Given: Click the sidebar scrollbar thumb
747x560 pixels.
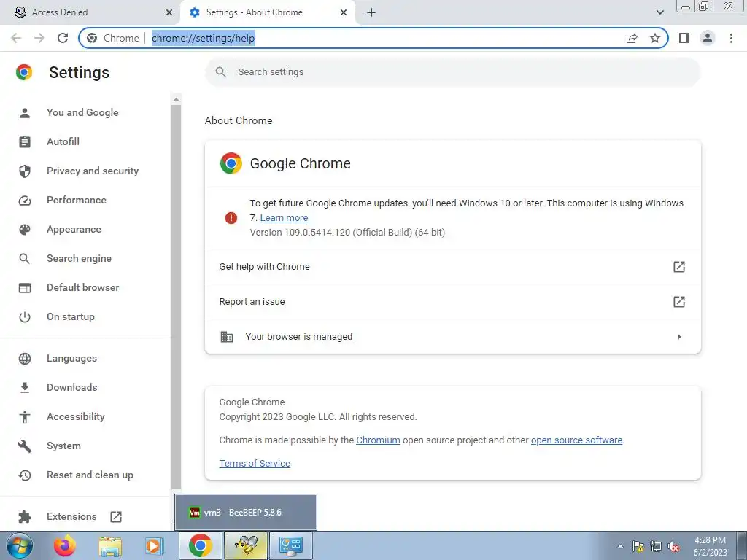Looking at the screenshot, I should coord(177,296).
